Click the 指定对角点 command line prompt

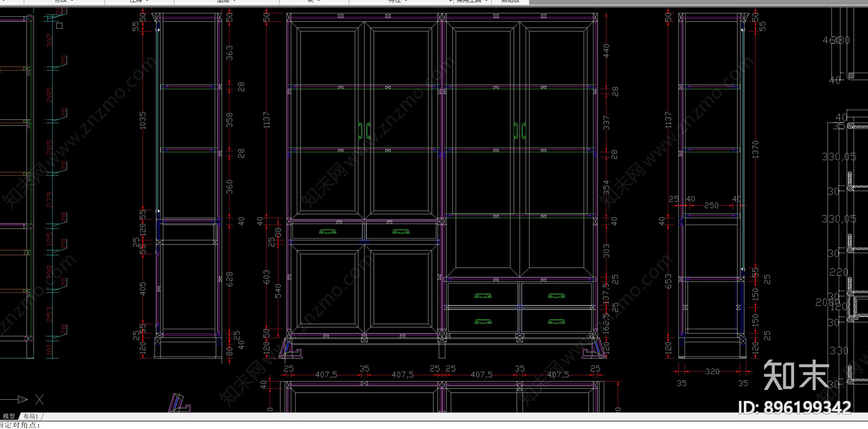coord(20,425)
